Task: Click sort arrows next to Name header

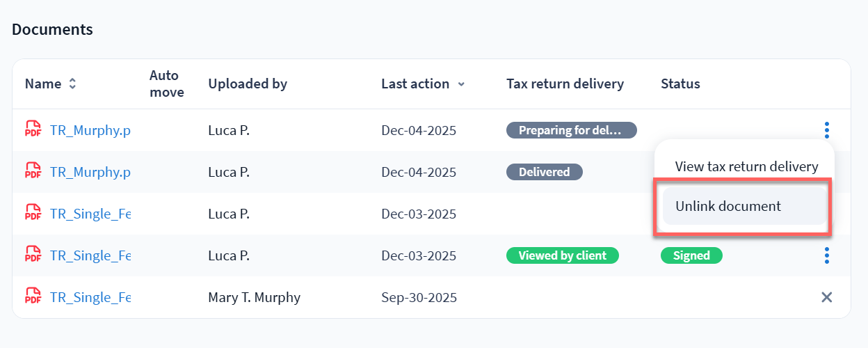Action: (72, 84)
